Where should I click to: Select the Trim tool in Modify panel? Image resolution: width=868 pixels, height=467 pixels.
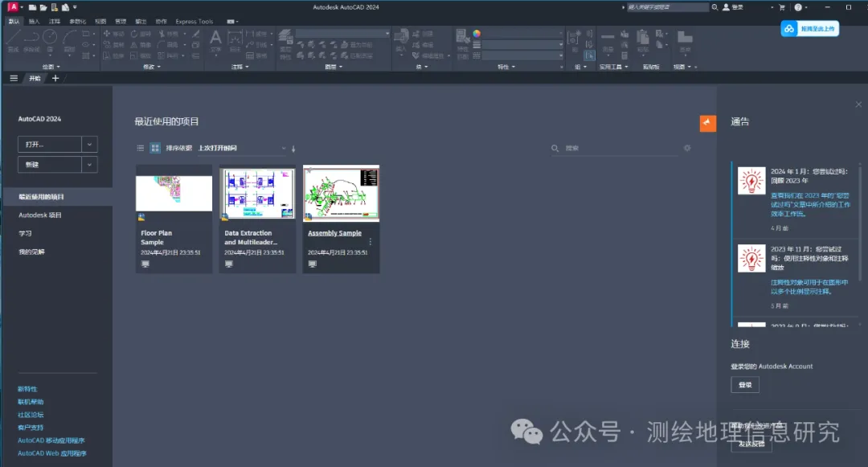(169, 34)
